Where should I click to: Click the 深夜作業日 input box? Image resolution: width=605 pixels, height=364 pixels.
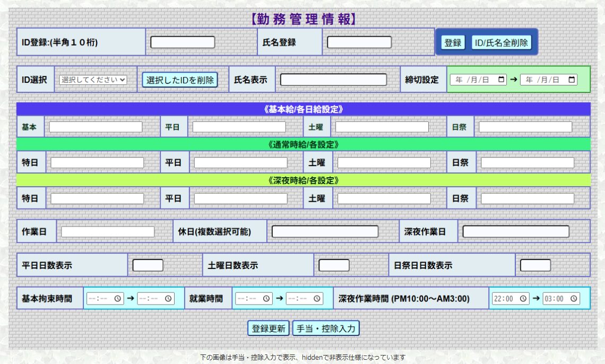click(516, 232)
